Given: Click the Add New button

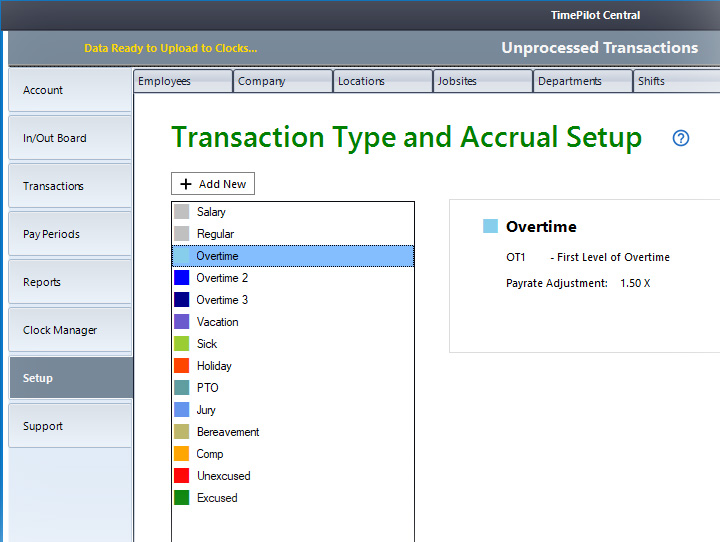Looking at the screenshot, I should [x=213, y=184].
